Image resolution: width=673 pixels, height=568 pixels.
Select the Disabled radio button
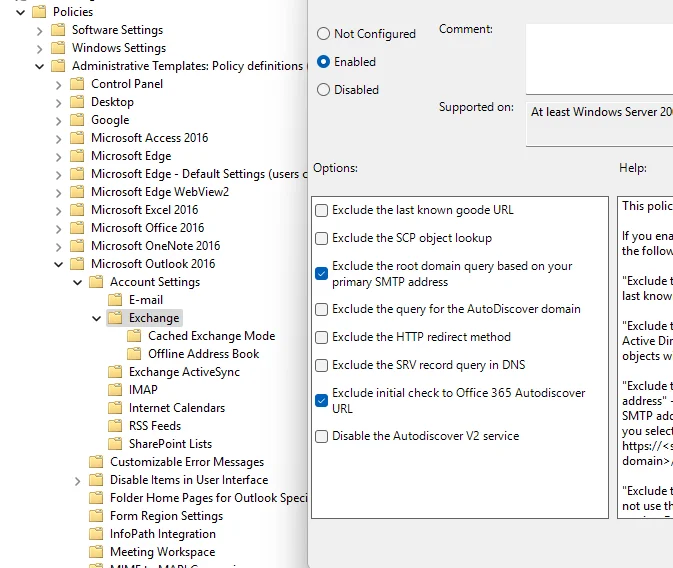323,90
